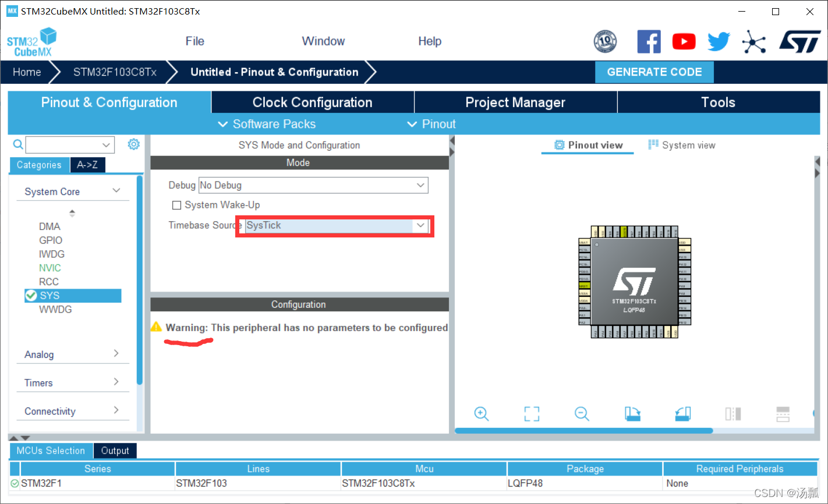Screen dimensions: 828x504
Task: Select SYS in System Core
Action: [73, 296]
